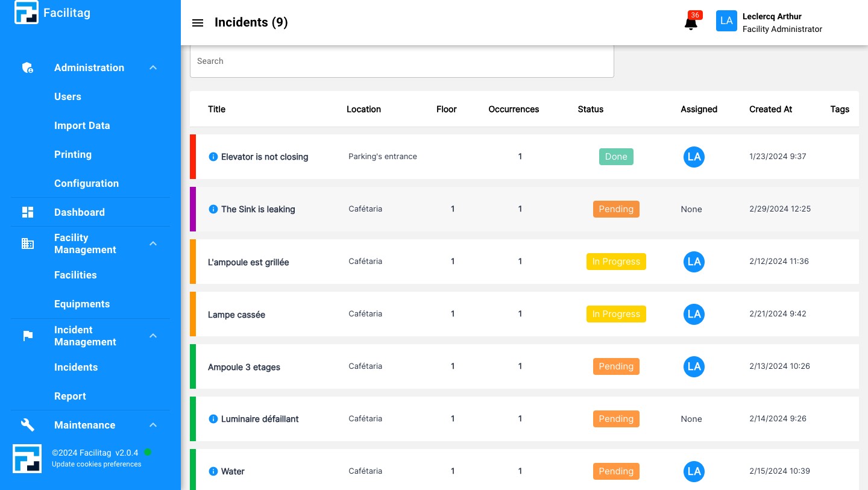
Task: Click assigned LA avatar on Lampe cassée row
Action: (x=694, y=314)
